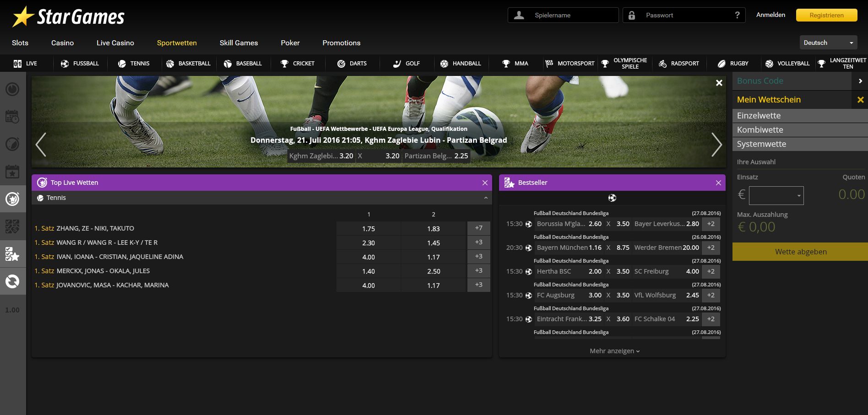The image size is (868, 415).
Task: Expand +2 bets for Bayern München match
Action: (x=711, y=248)
